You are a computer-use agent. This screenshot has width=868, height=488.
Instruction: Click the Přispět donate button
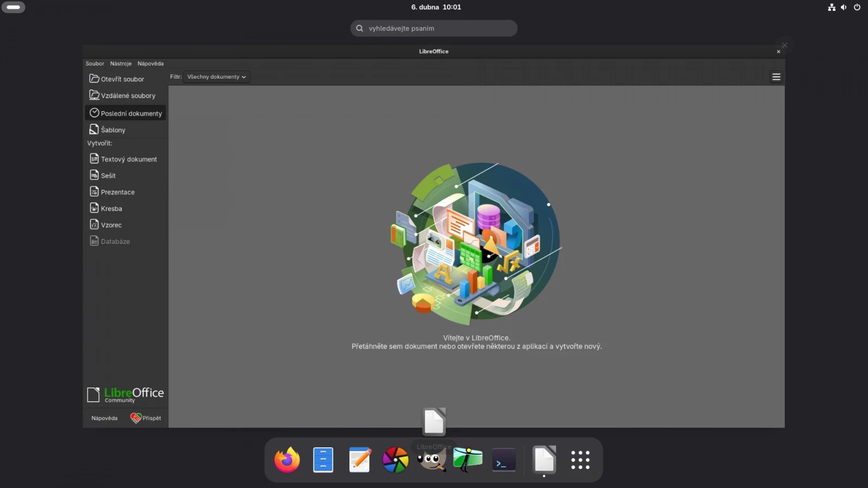pos(146,418)
